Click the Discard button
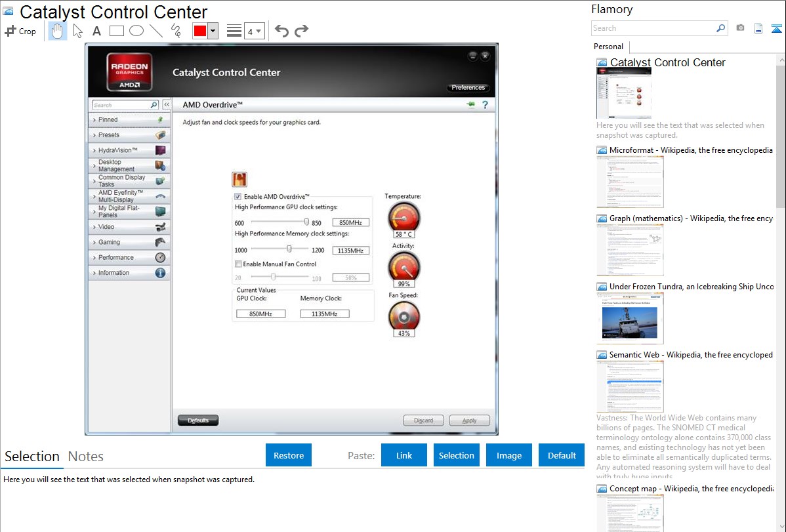This screenshot has height=532, width=786. coord(424,420)
